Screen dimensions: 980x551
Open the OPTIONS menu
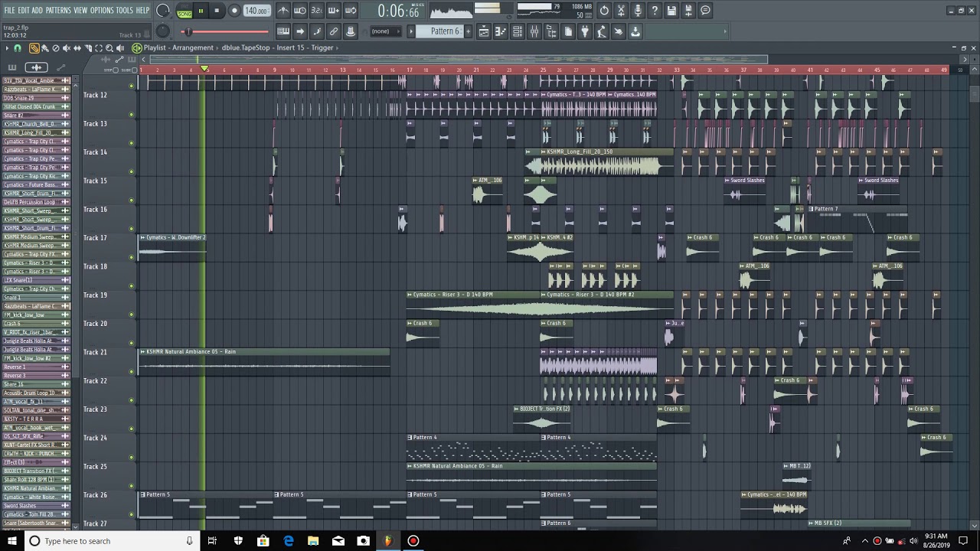[x=102, y=10]
